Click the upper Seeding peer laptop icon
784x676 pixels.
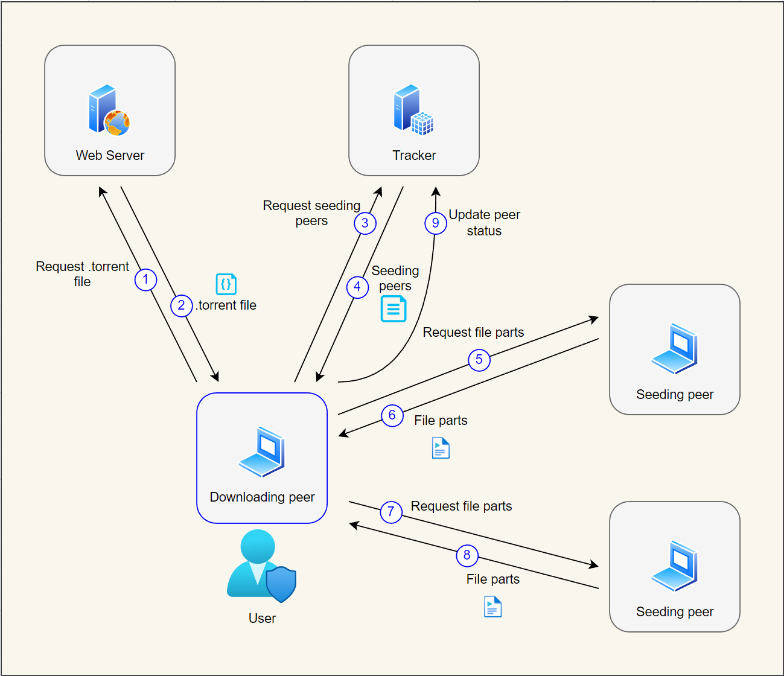(674, 349)
